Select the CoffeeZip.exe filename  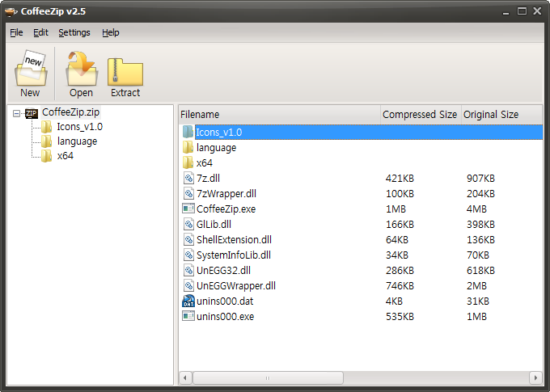(x=226, y=209)
